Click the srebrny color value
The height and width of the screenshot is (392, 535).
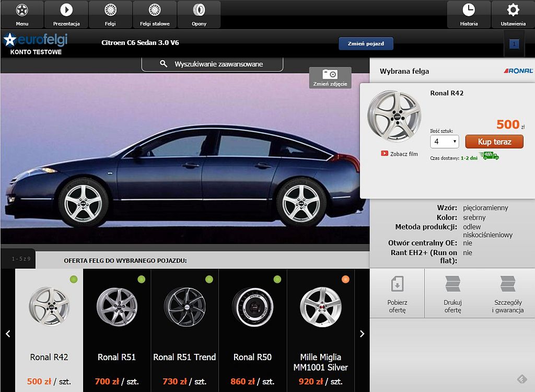474,217
